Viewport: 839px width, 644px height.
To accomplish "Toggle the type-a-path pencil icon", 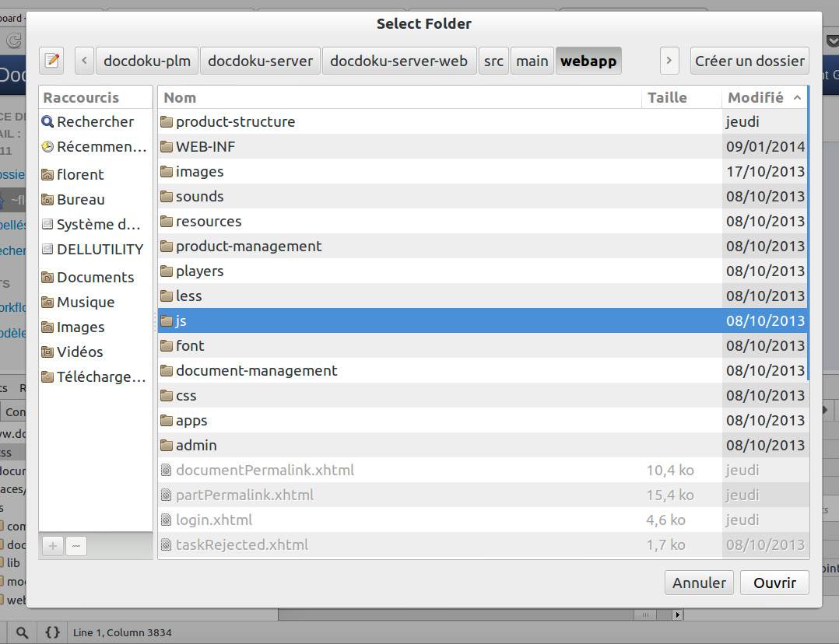I will [52, 61].
